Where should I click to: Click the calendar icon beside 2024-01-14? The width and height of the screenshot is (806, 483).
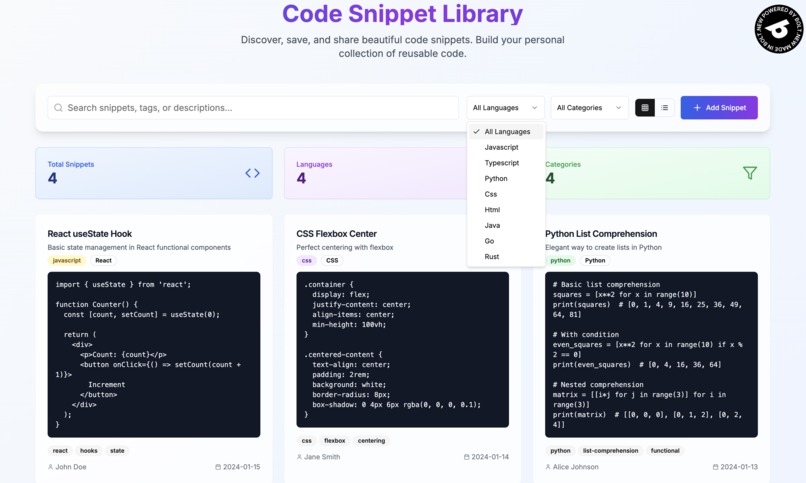(467, 457)
